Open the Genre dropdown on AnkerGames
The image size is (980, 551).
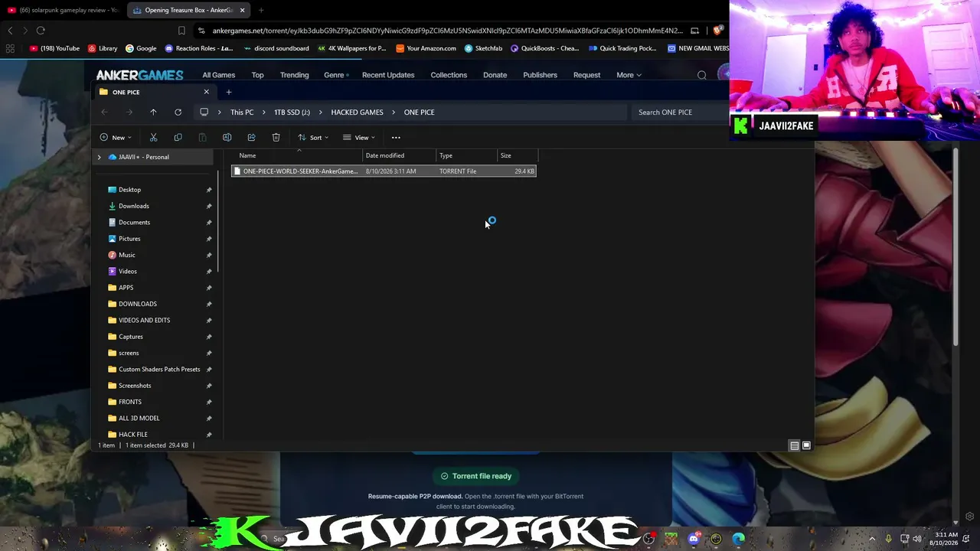point(336,75)
